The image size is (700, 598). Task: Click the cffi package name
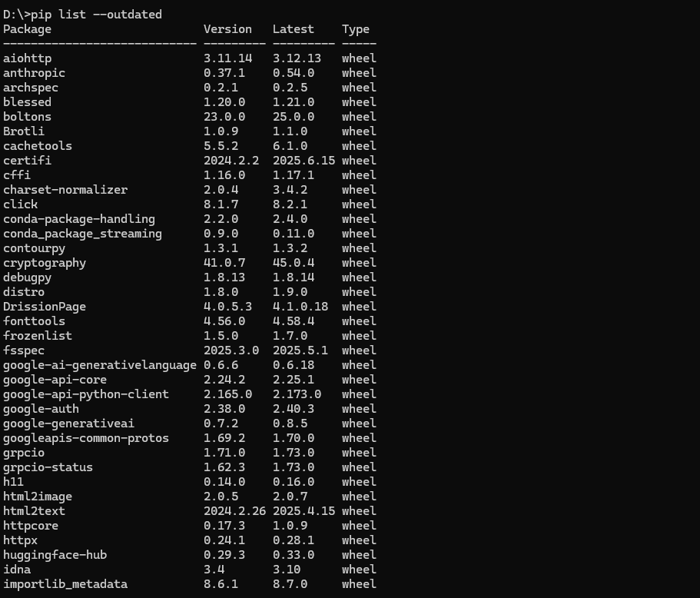pos(17,175)
